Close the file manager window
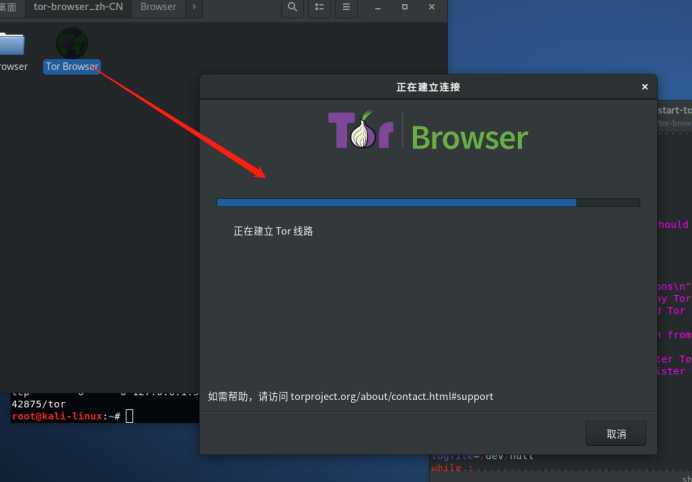The height and width of the screenshot is (482, 692). tap(432, 7)
